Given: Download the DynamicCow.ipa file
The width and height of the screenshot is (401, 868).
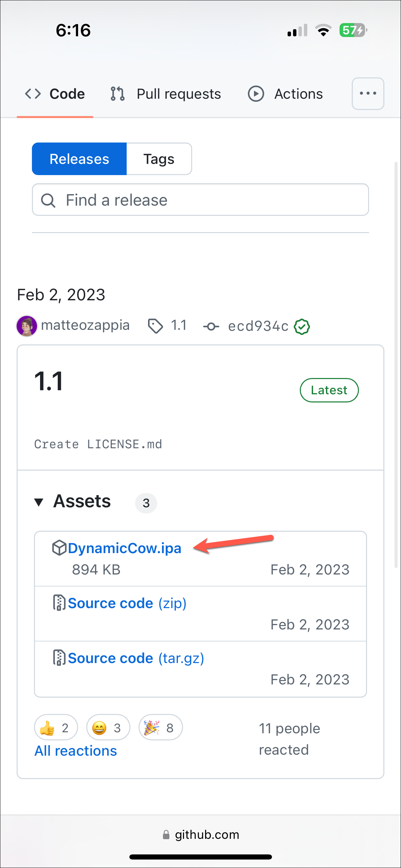Looking at the screenshot, I should (124, 548).
